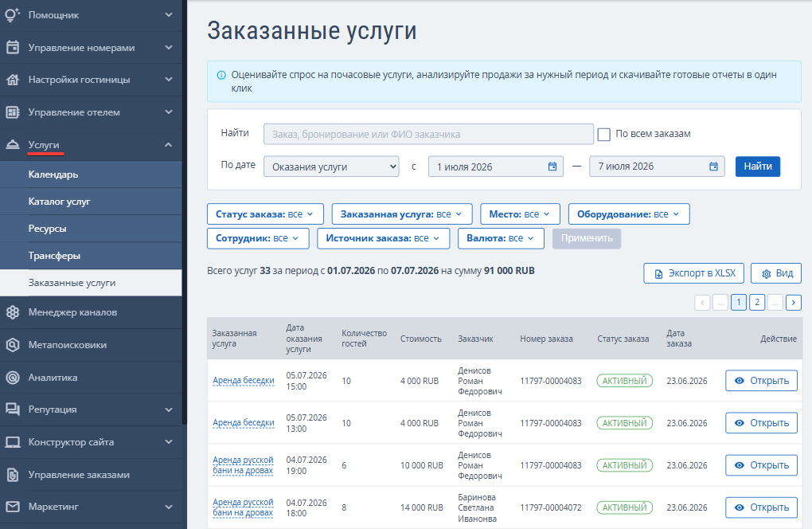Open the Оказания услуги date type dropdown

point(331,167)
